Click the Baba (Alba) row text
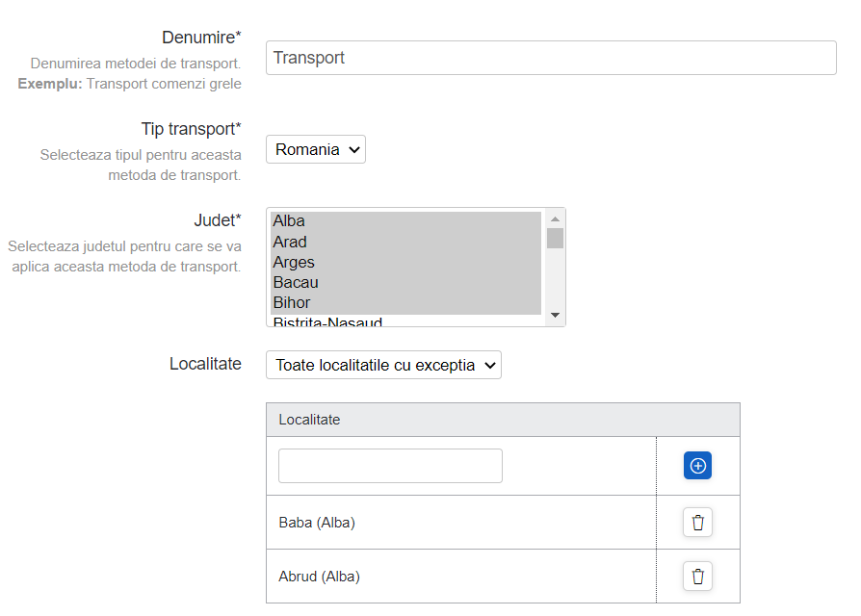The width and height of the screenshot is (861, 616). coord(317,523)
